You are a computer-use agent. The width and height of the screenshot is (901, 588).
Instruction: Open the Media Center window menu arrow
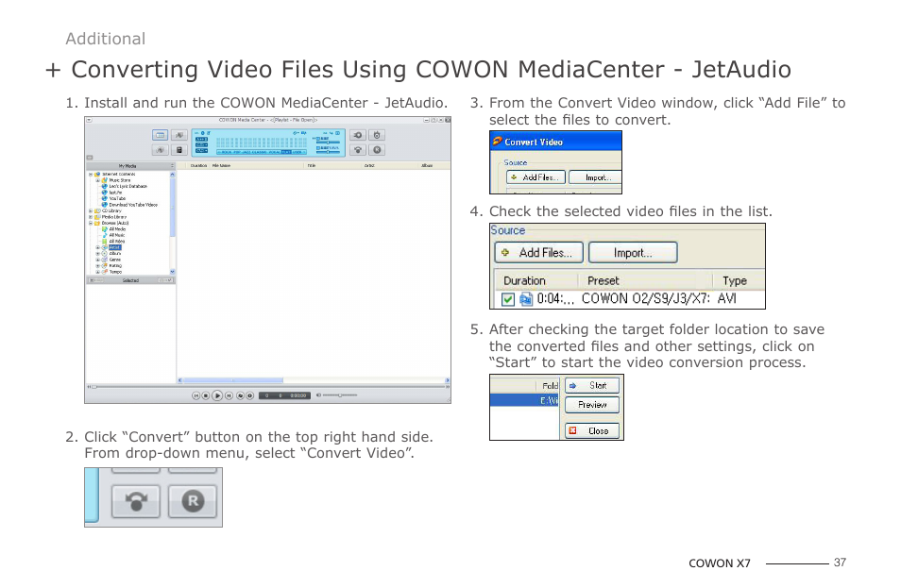89,120
